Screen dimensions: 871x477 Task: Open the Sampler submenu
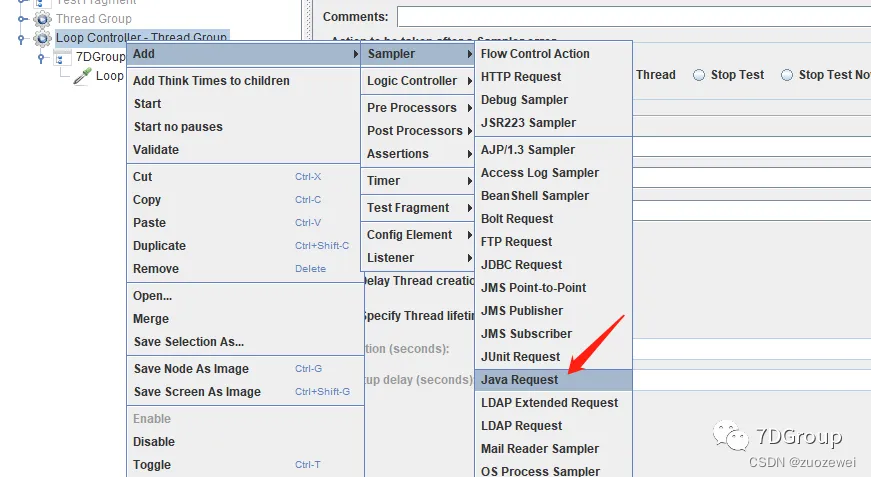(418, 54)
